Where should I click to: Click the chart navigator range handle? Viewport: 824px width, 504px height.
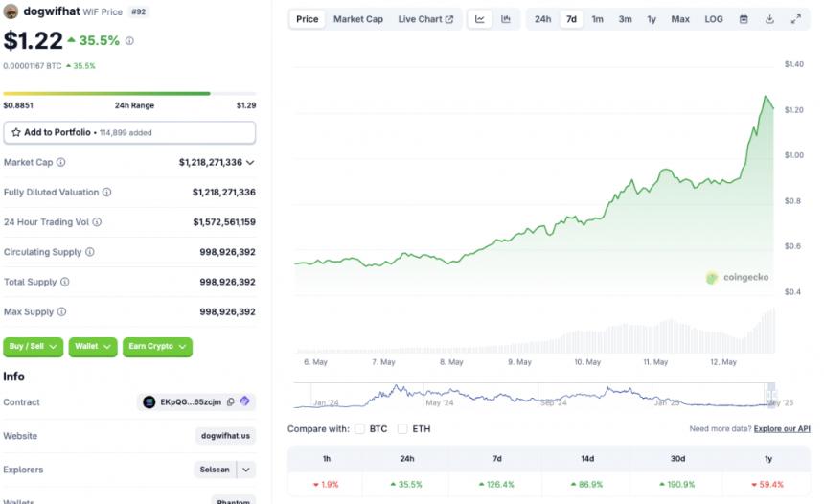[770, 394]
